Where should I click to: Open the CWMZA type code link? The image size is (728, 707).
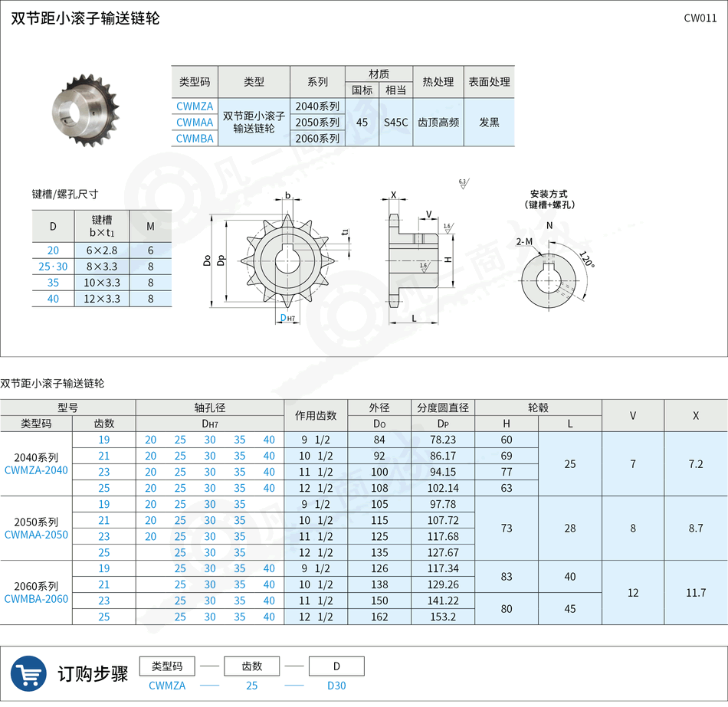pyautogui.click(x=195, y=106)
